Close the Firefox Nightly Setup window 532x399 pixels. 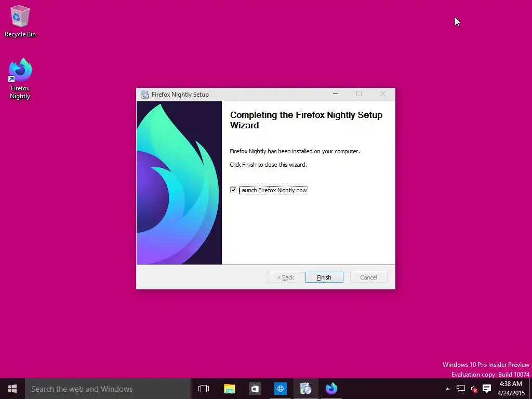[x=383, y=94]
